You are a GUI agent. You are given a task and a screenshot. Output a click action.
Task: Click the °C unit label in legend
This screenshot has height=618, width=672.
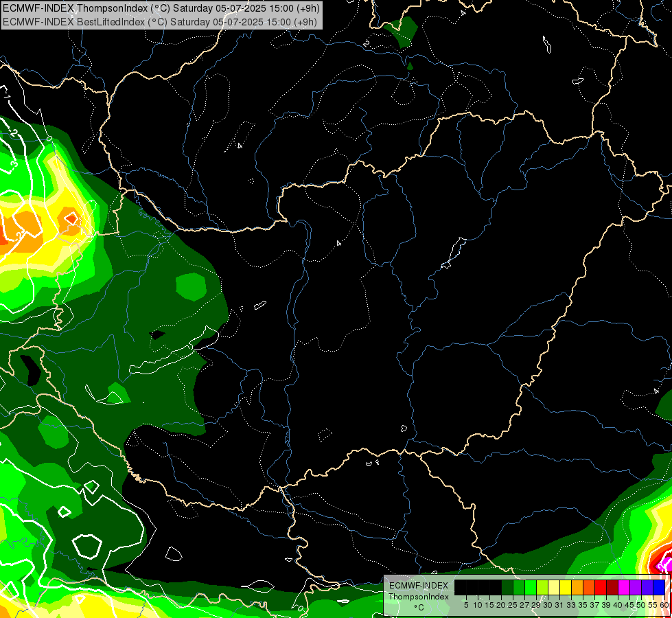coord(419,608)
